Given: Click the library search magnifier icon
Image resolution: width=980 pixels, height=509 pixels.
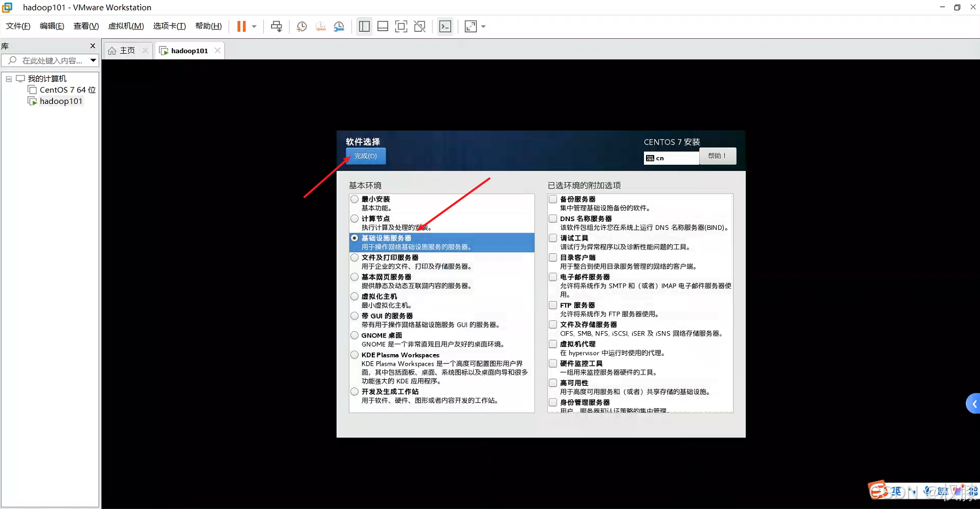Looking at the screenshot, I should click(12, 60).
